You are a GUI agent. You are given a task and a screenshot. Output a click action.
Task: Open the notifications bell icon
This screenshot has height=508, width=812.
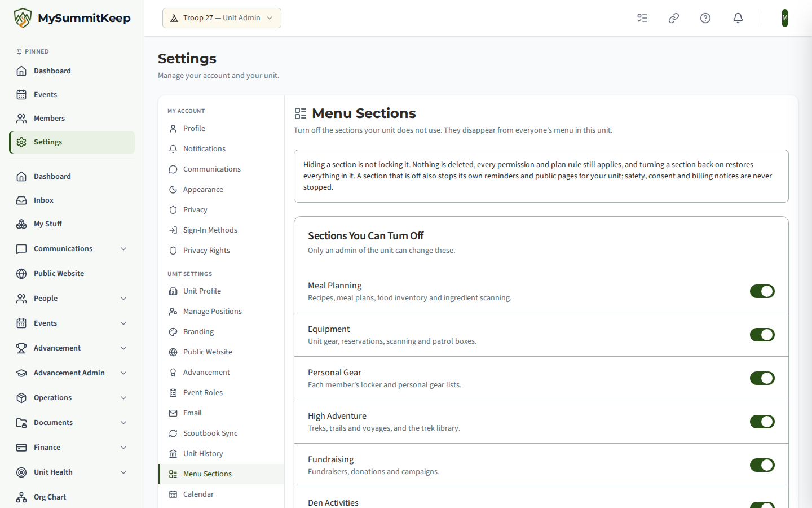738,18
